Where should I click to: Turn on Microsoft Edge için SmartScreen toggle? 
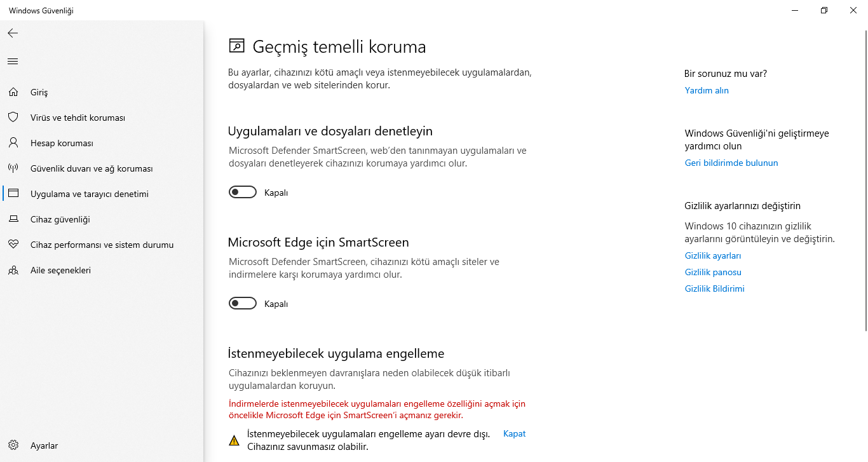(243, 304)
